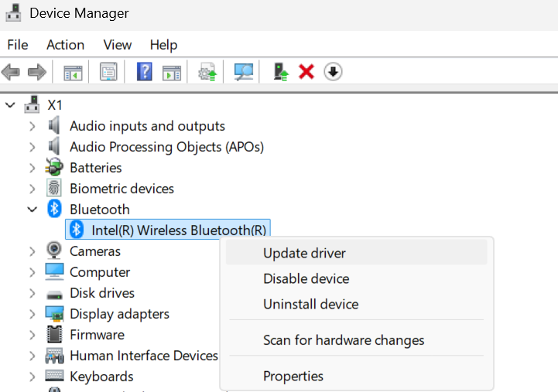Toggle the show/hide action pane icon
558x392 pixels.
coord(172,73)
